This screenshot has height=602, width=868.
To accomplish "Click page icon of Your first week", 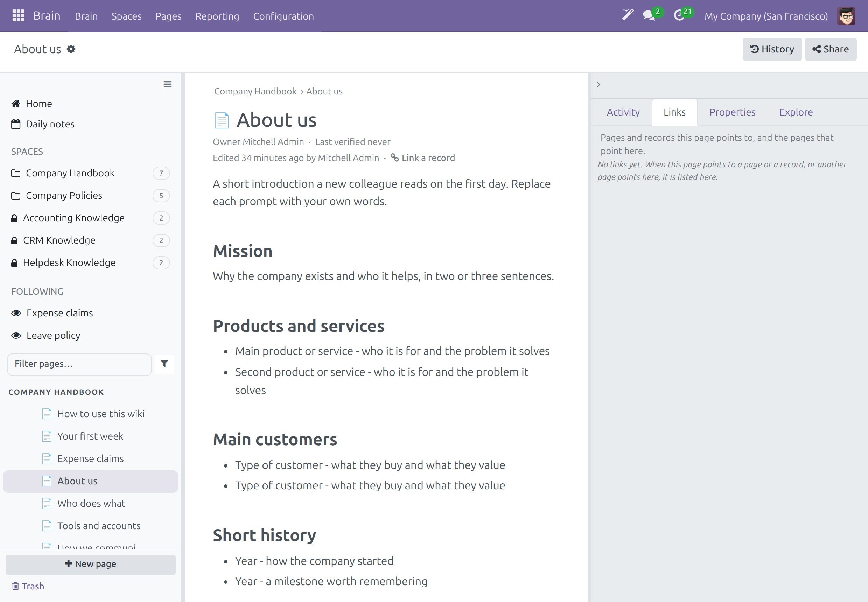I will click(x=47, y=436).
